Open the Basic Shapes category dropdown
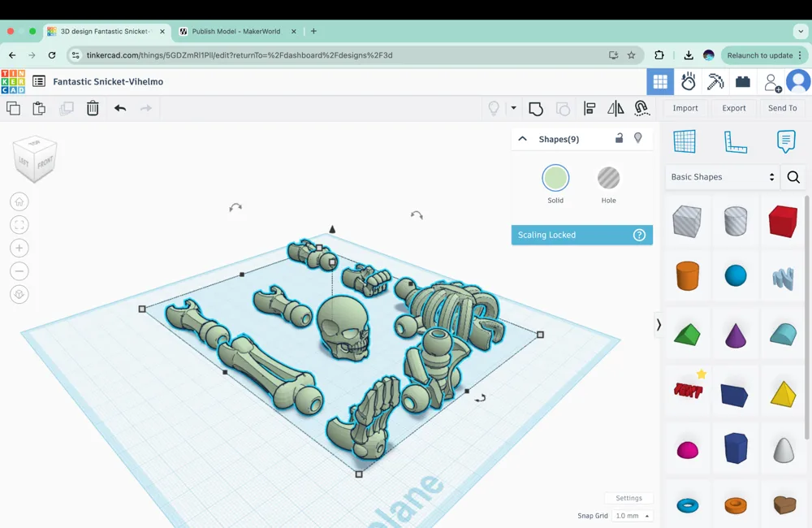Screen dimensions: 812x528 [x=722, y=177]
